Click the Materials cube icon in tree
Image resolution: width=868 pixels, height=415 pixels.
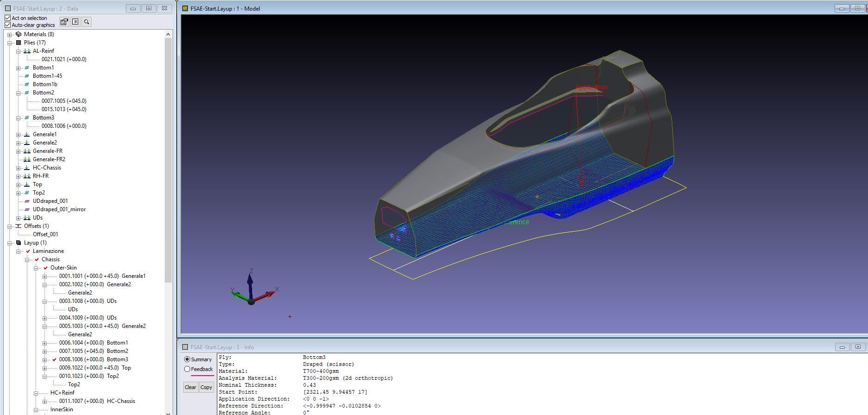[x=19, y=34]
